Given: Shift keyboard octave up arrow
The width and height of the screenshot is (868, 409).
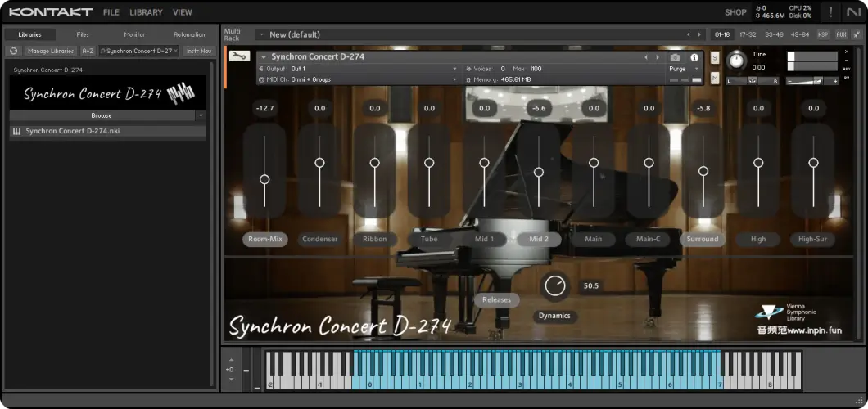Looking at the screenshot, I should point(232,361).
